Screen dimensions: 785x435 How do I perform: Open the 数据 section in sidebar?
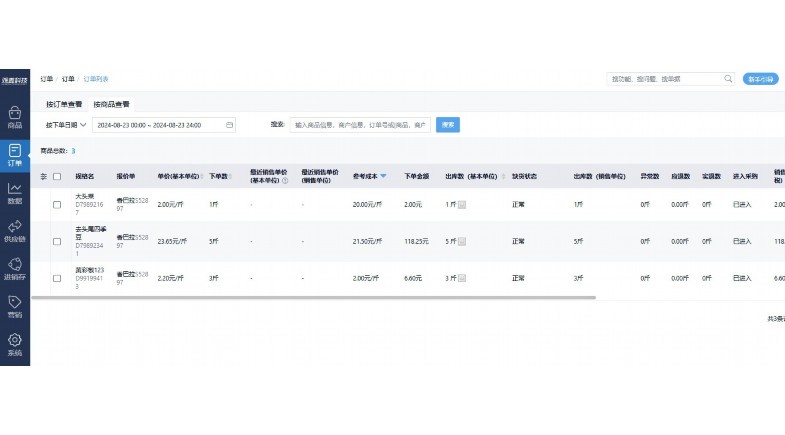15,194
